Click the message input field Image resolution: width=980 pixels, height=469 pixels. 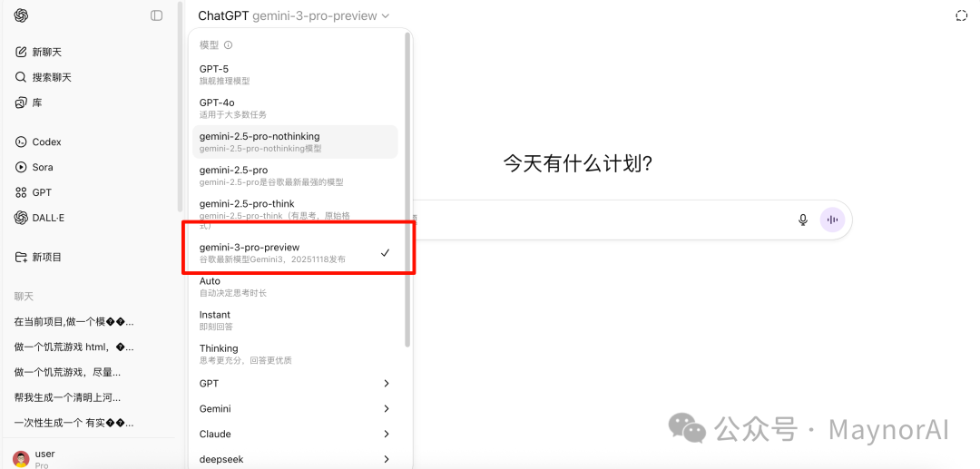(x=600, y=219)
